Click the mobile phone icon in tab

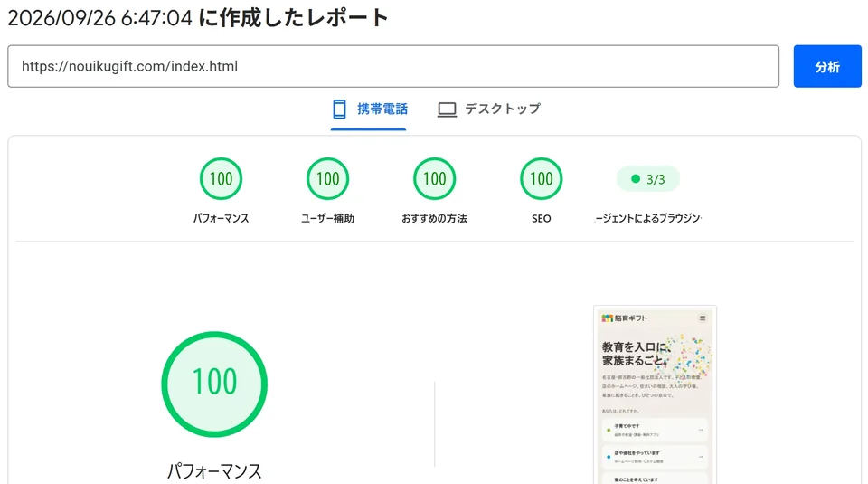pos(339,109)
